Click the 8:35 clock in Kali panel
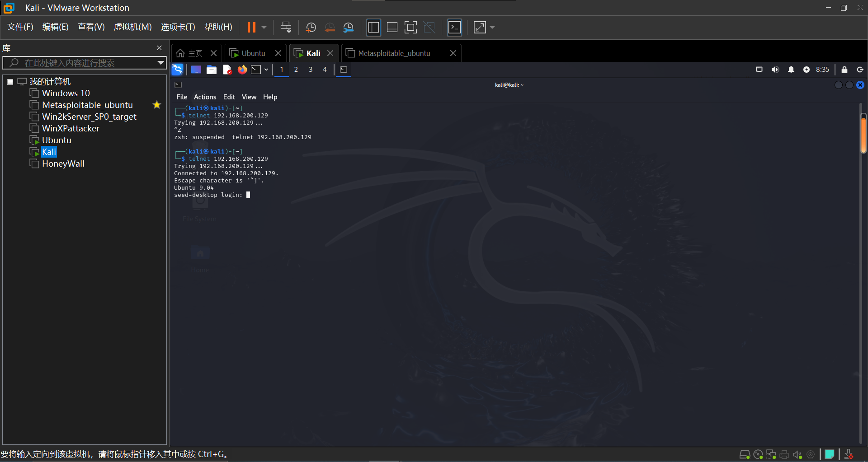The width and height of the screenshot is (868, 462). (822, 70)
